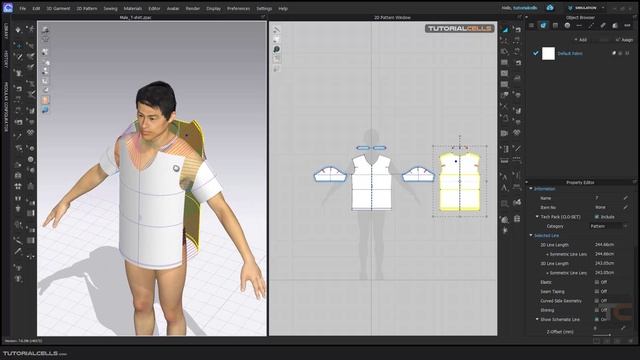This screenshot has height=360, width=640.
Task: Collapse the Tech Pack expander arrow
Action: [537, 217]
